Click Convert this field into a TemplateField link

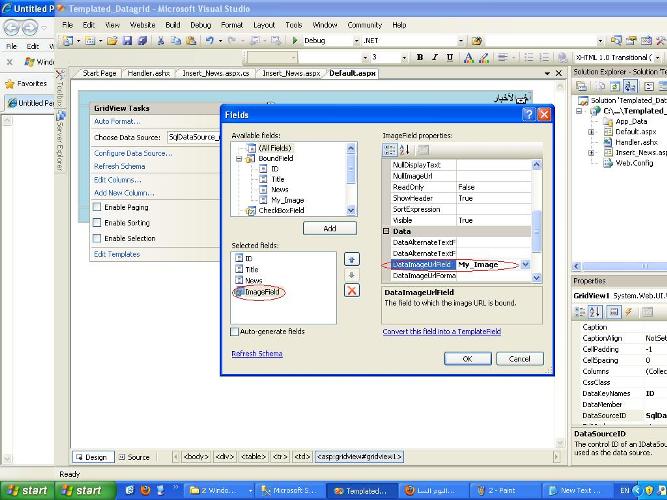point(442,331)
